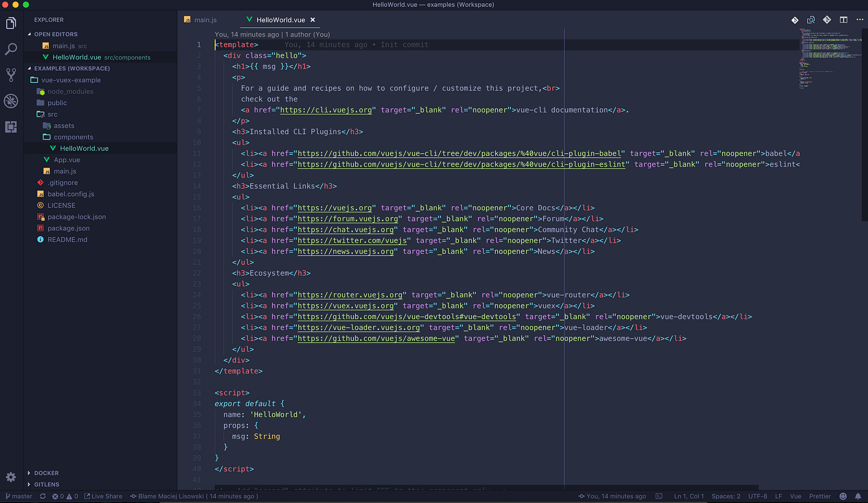Open the terminal icon in the status bar
This screenshot has height=503, width=868.
tap(659, 496)
